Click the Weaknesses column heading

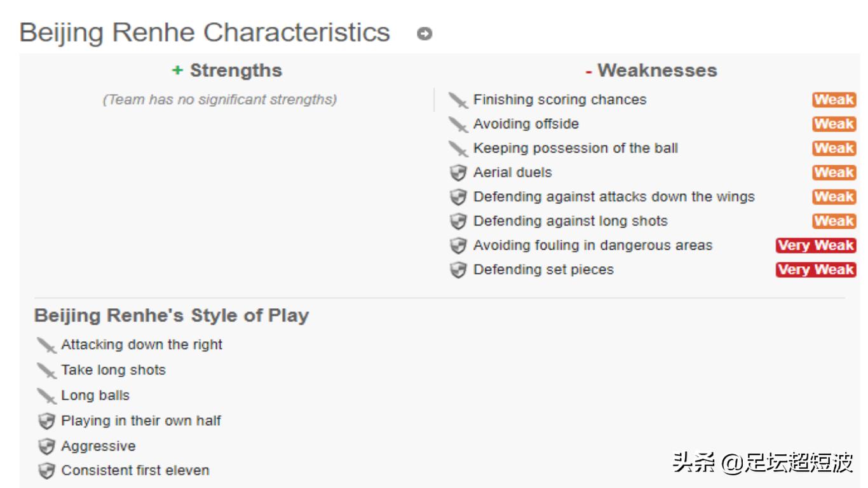pyautogui.click(x=651, y=71)
